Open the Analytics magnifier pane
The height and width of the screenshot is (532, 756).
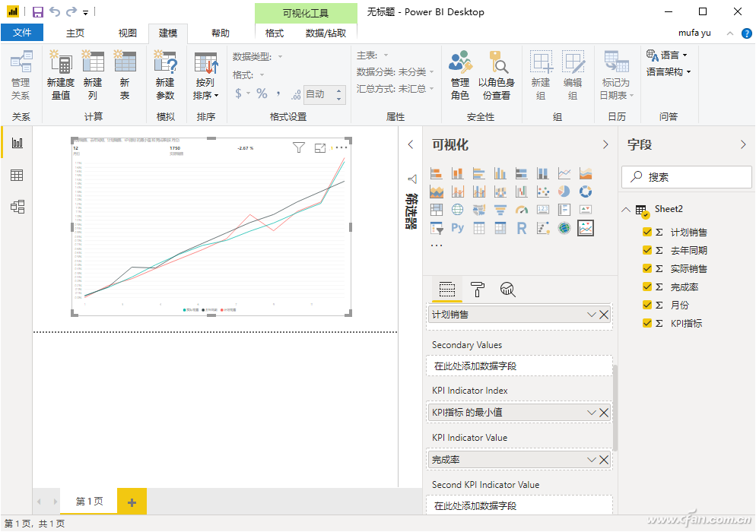(508, 289)
